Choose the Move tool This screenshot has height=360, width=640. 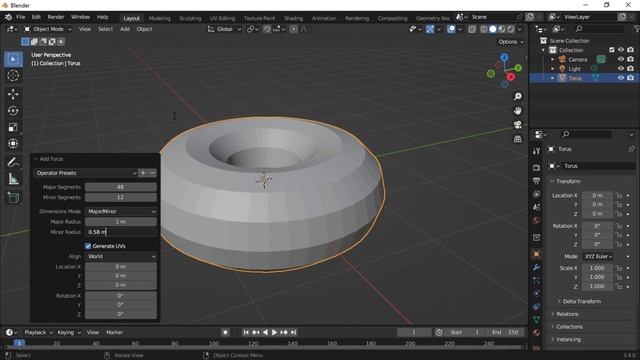(13, 94)
